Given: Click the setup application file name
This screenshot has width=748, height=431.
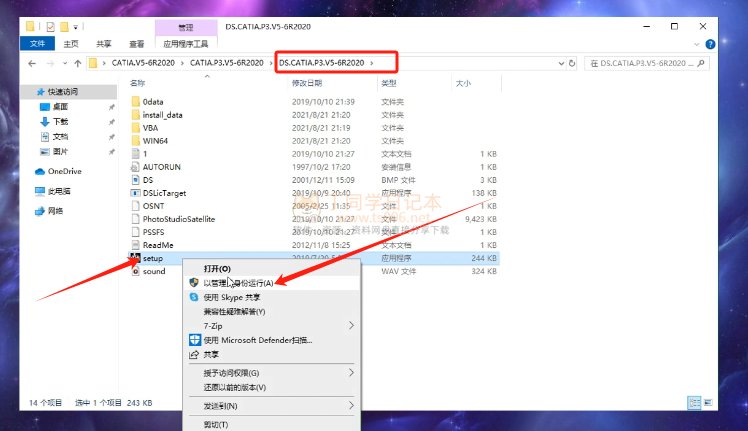Looking at the screenshot, I should pyautogui.click(x=153, y=258).
